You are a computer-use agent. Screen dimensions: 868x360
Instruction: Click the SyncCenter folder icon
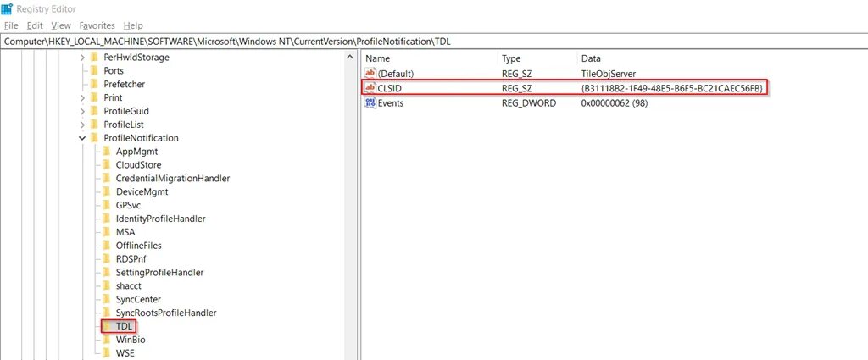[107, 299]
